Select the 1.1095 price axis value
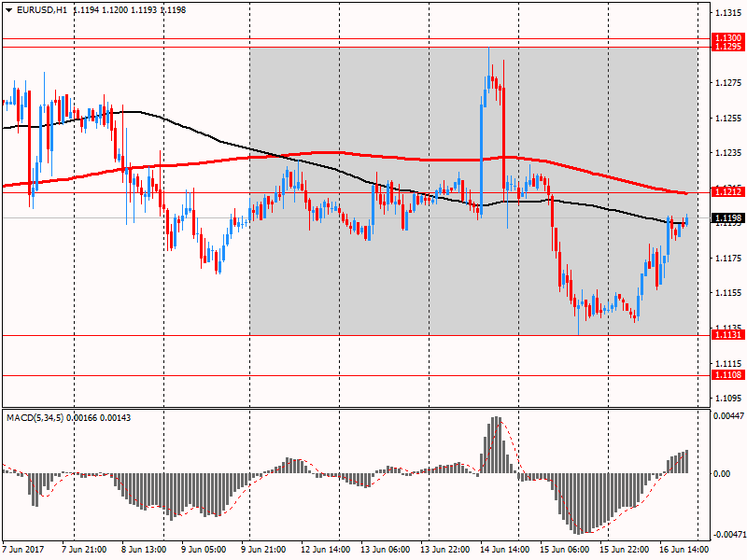This screenshot has height=560, width=747. point(728,399)
